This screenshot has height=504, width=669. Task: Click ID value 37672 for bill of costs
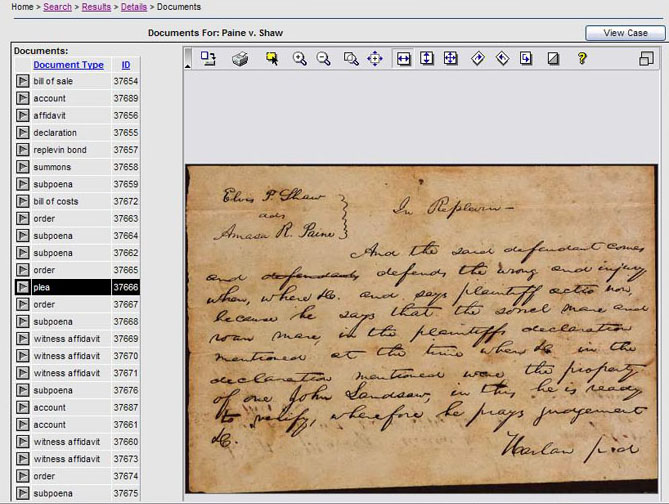[126, 201]
